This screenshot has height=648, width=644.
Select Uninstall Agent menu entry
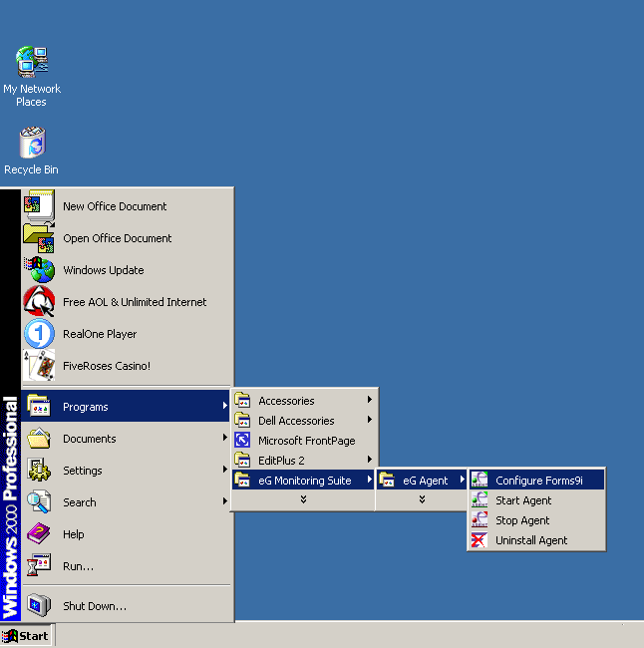(536, 539)
